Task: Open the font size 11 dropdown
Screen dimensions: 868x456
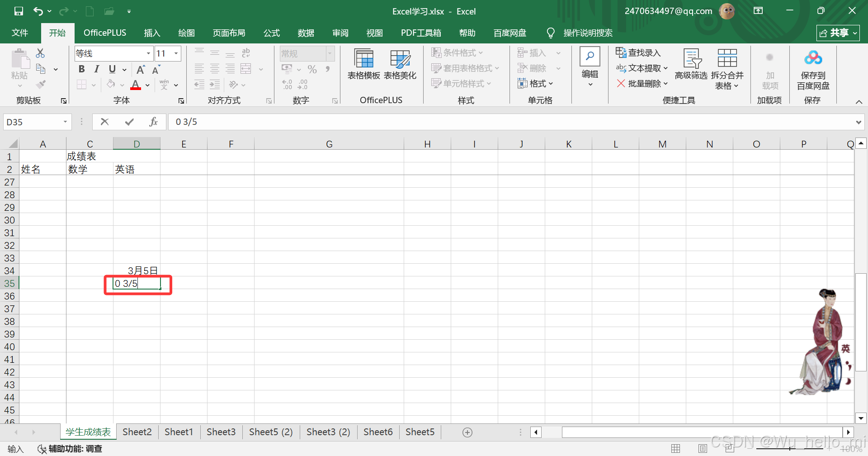Action: tap(176, 53)
